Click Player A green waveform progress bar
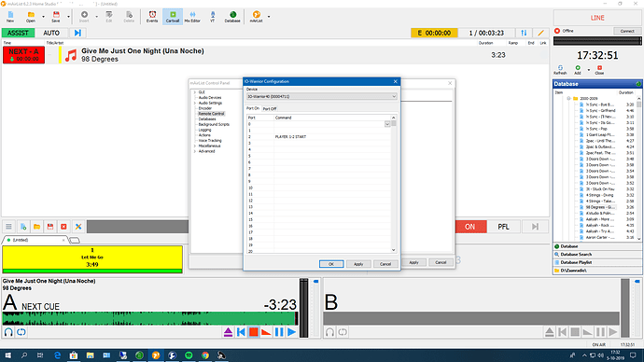The width and height of the screenshot is (644, 362). tap(150, 318)
